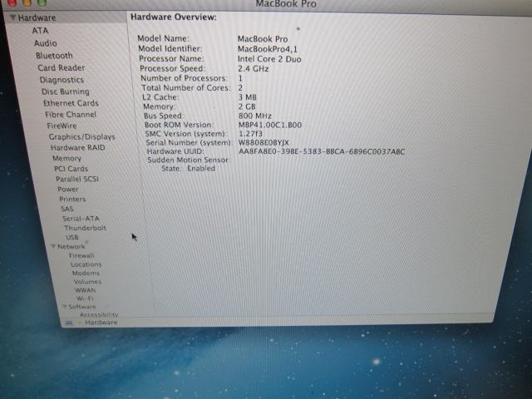
Task: Select Thunderbolt entry
Action: (x=85, y=228)
